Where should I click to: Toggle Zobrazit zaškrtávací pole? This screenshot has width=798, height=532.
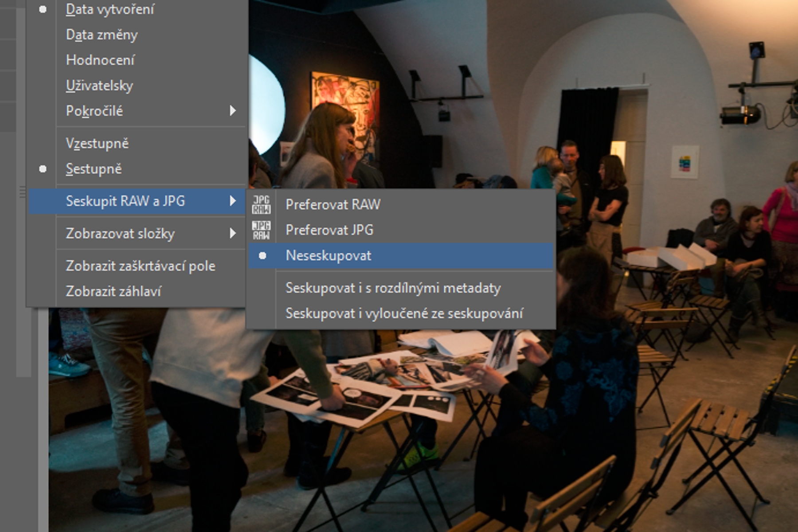coord(141,266)
